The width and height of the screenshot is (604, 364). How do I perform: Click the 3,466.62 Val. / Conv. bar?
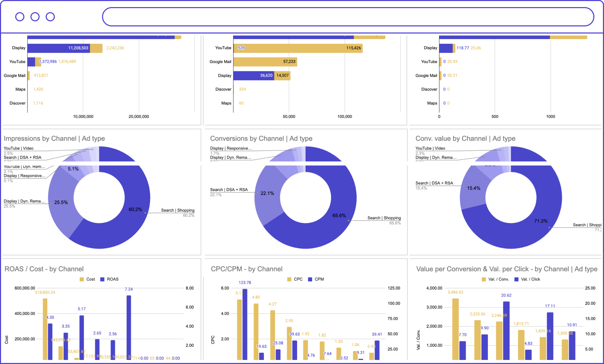[x=455, y=329]
